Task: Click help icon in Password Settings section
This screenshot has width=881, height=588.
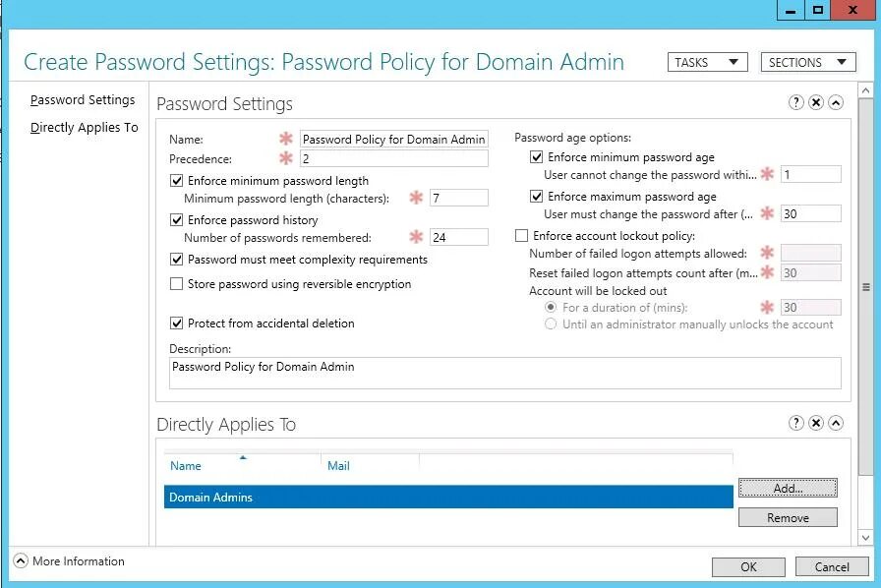Action: pyautogui.click(x=796, y=102)
